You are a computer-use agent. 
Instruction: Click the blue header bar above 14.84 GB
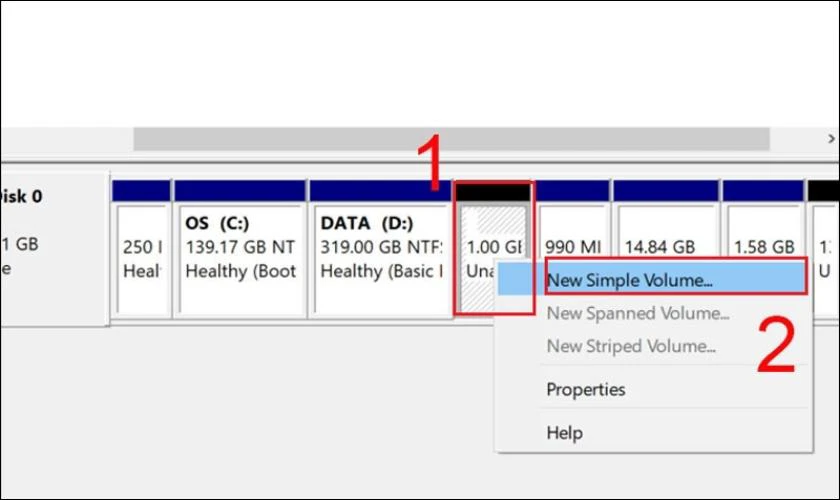click(x=665, y=191)
